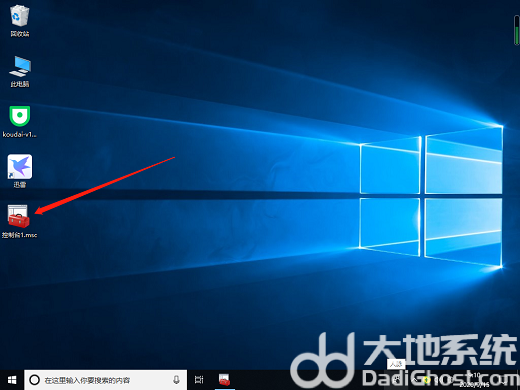
Task: Select the 控制台1.msc toolbox icon
Action: [x=19, y=216]
